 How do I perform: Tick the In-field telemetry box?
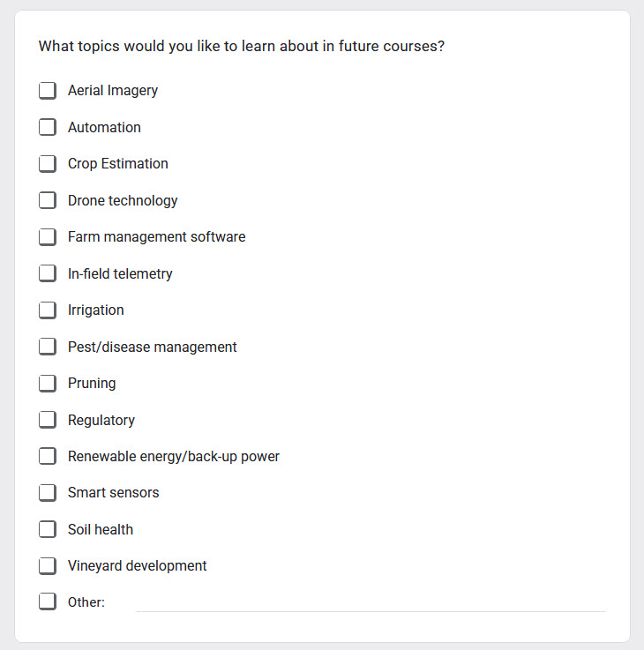[48, 273]
